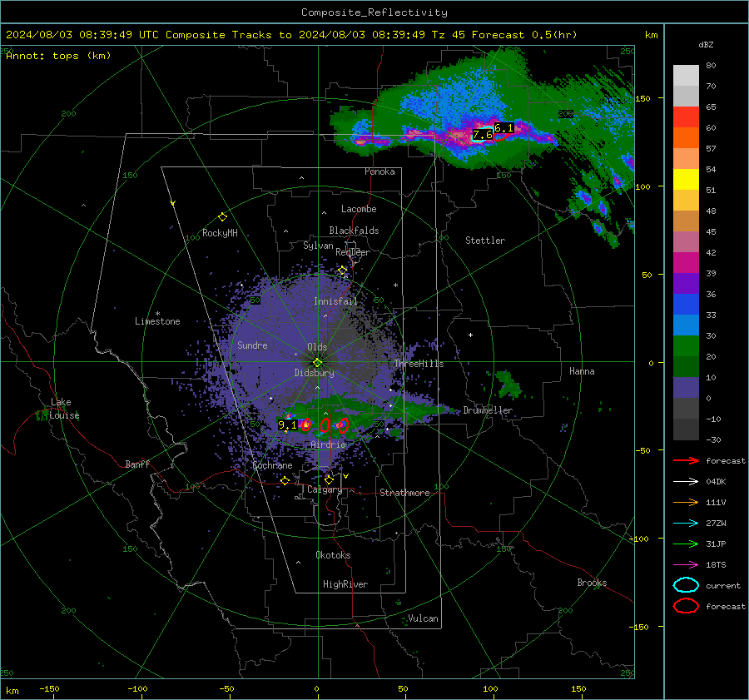The width and height of the screenshot is (749, 700).
Task: Click the Sylvan label
Action: pyautogui.click(x=318, y=246)
